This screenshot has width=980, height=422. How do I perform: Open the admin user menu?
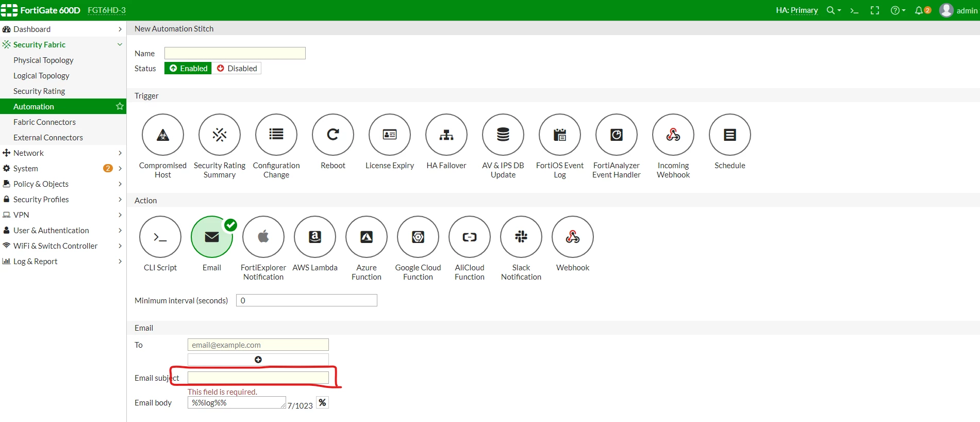pos(958,10)
